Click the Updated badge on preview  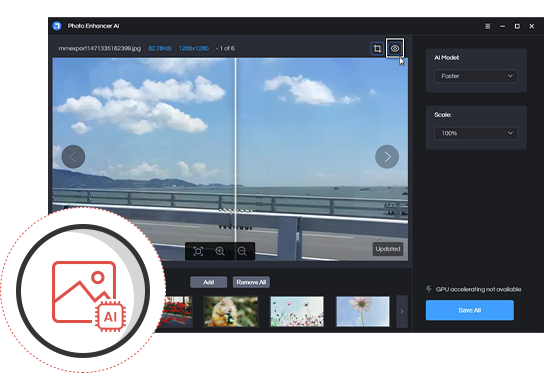[388, 249]
